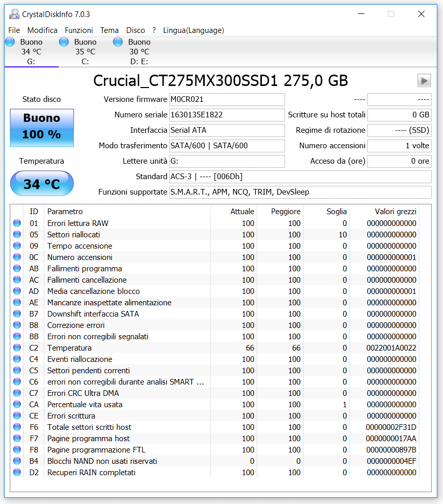Open the Lingua(Language) menu

[193, 30]
